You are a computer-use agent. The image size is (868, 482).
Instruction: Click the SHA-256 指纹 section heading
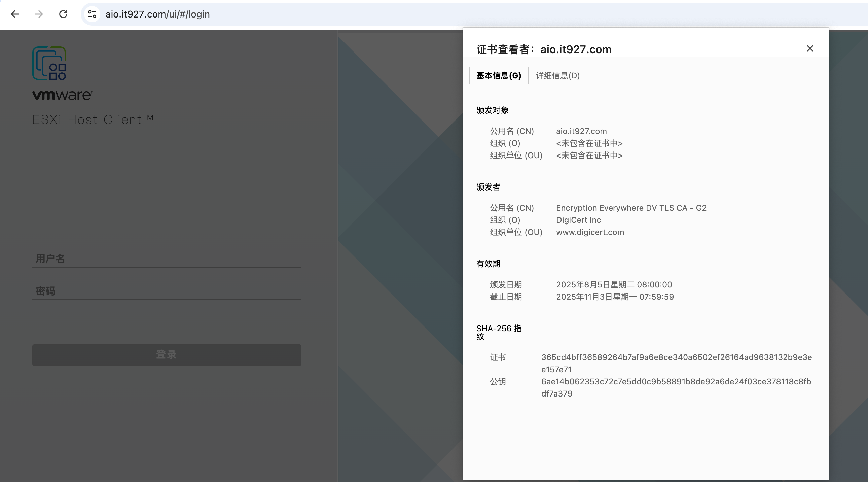coord(499,332)
